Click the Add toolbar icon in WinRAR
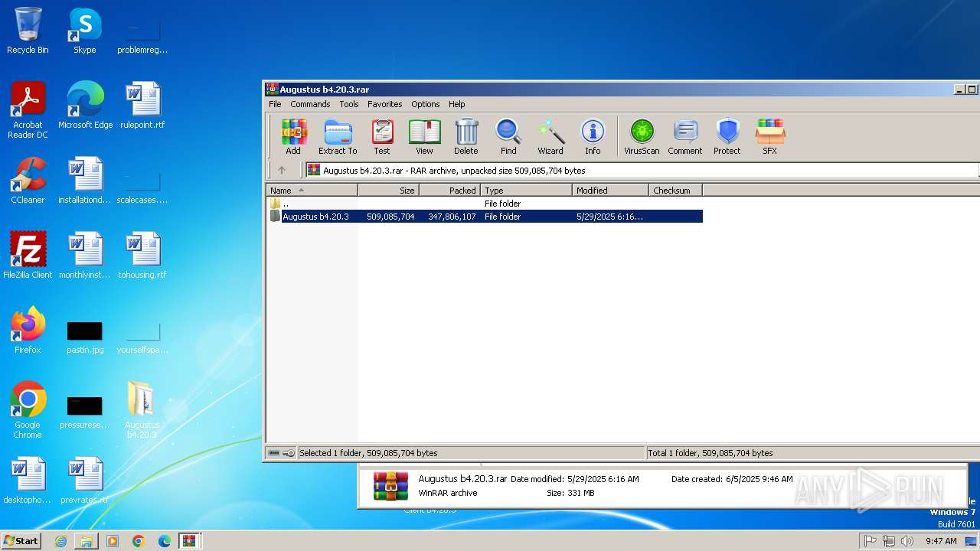The height and width of the screenshot is (551, 980). [x=293, y=137]
